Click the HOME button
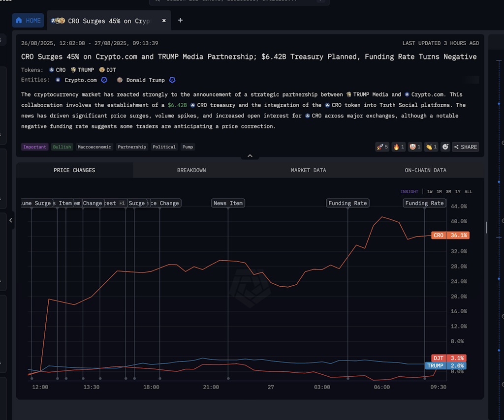504x420 pixels. [28, 20]
